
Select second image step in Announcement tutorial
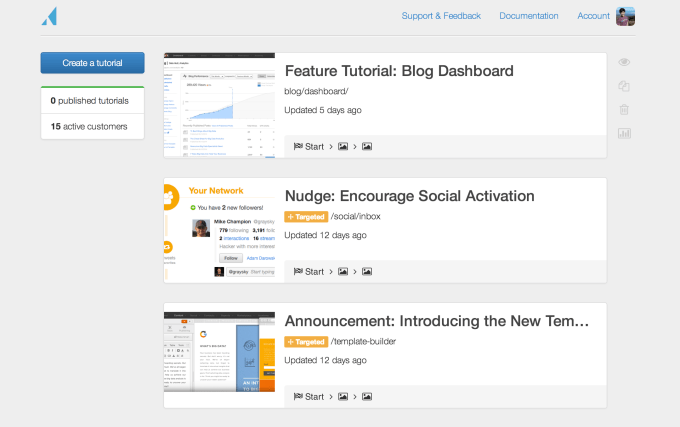click(367, 397)
